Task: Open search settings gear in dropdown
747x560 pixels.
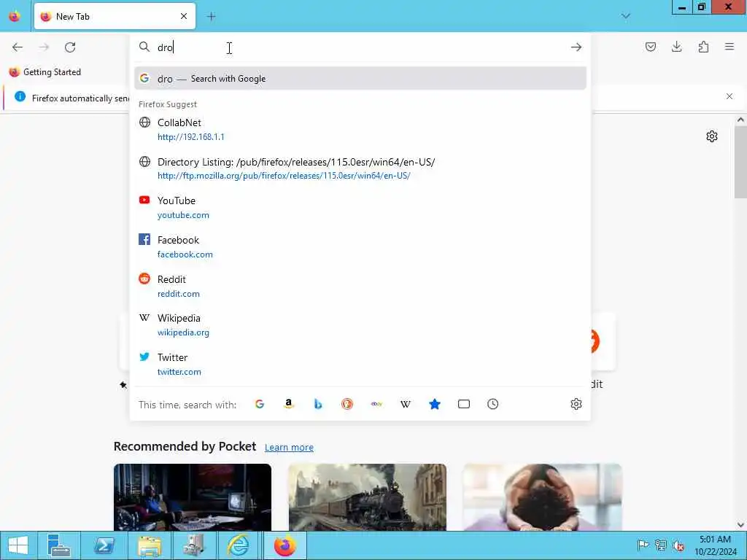Action: [x=576, y=404]
